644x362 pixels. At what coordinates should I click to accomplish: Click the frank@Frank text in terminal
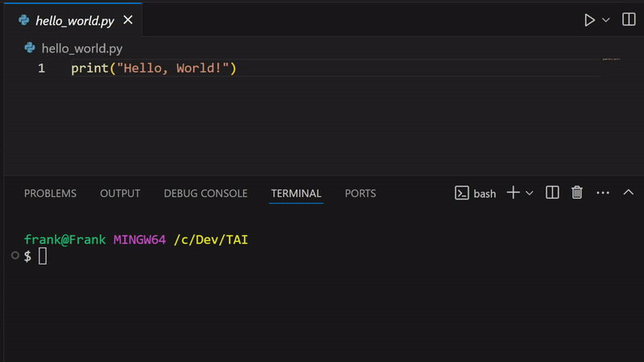[x=65, y=240]
